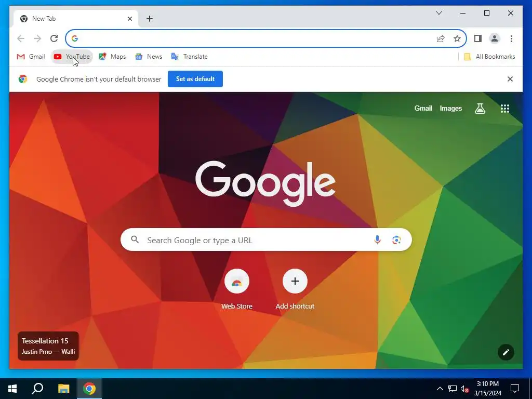
Task: Start voice search with microphone icon
Action: pos(377,240)
